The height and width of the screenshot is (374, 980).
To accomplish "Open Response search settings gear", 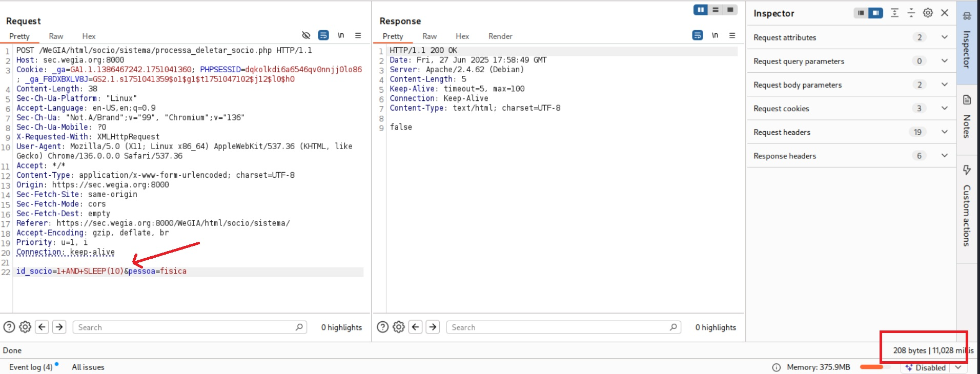I will tap(399, 327).
